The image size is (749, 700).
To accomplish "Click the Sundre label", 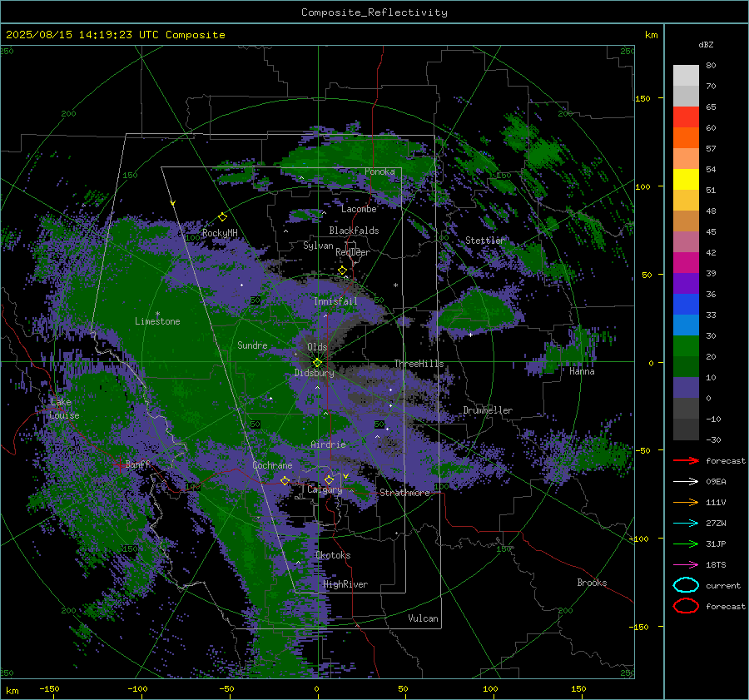I will pos(252,345).
